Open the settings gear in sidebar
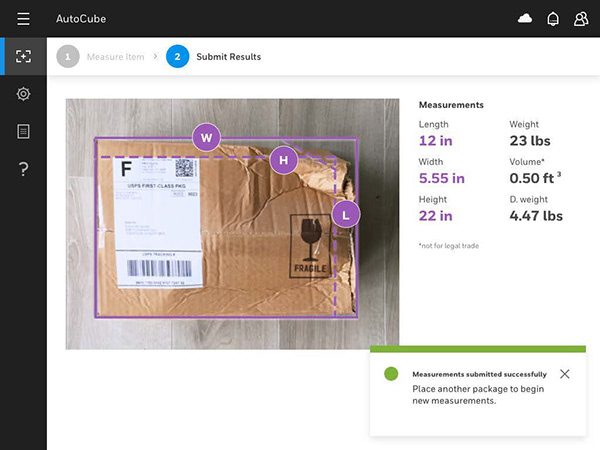 point(23,94)
